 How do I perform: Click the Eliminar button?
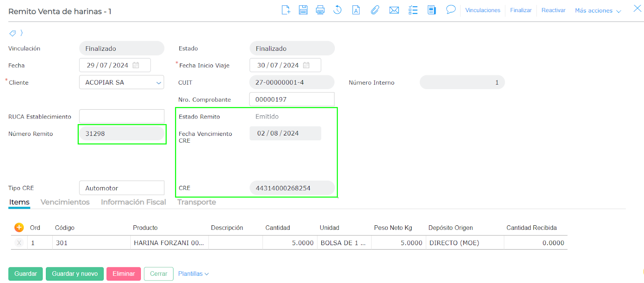click(x=124, y=274)
